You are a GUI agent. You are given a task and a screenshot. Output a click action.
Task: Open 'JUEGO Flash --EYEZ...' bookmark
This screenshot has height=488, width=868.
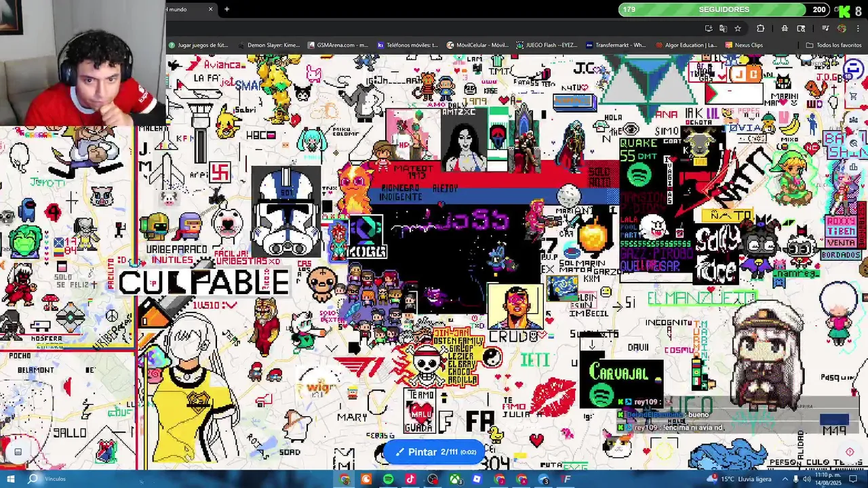[547, 45]
